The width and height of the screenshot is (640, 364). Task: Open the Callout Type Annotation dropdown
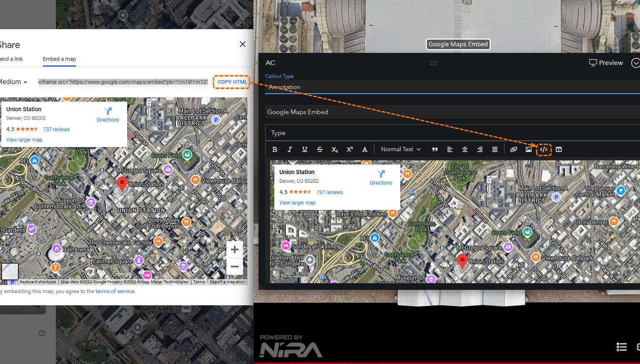(452, 87)
